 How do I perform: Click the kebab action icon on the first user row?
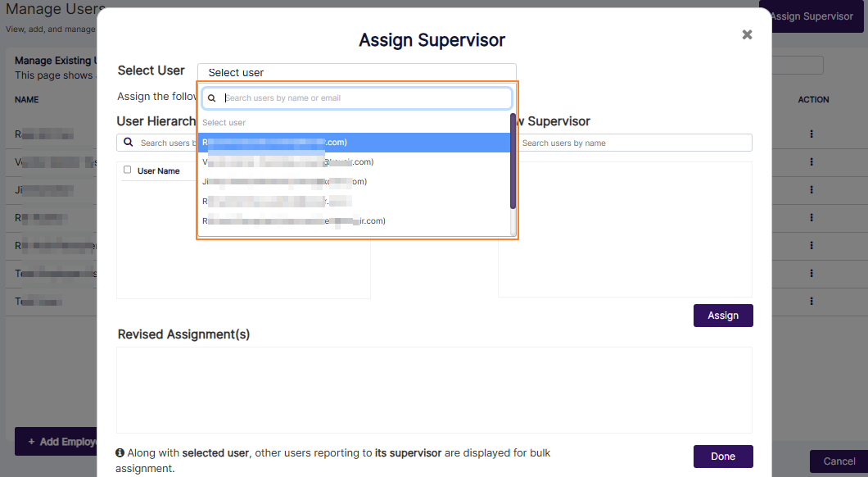[813, 134]
